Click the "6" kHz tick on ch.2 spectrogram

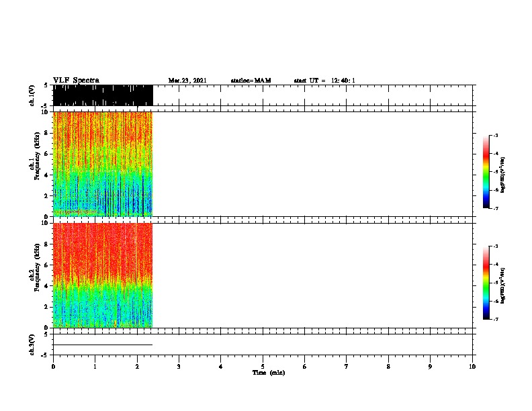pos(46,265)
